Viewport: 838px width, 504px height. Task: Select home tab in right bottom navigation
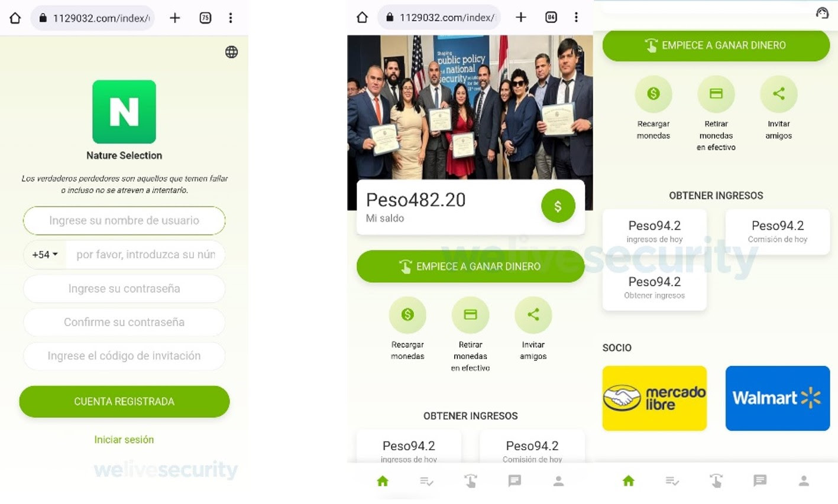(629, 481)
